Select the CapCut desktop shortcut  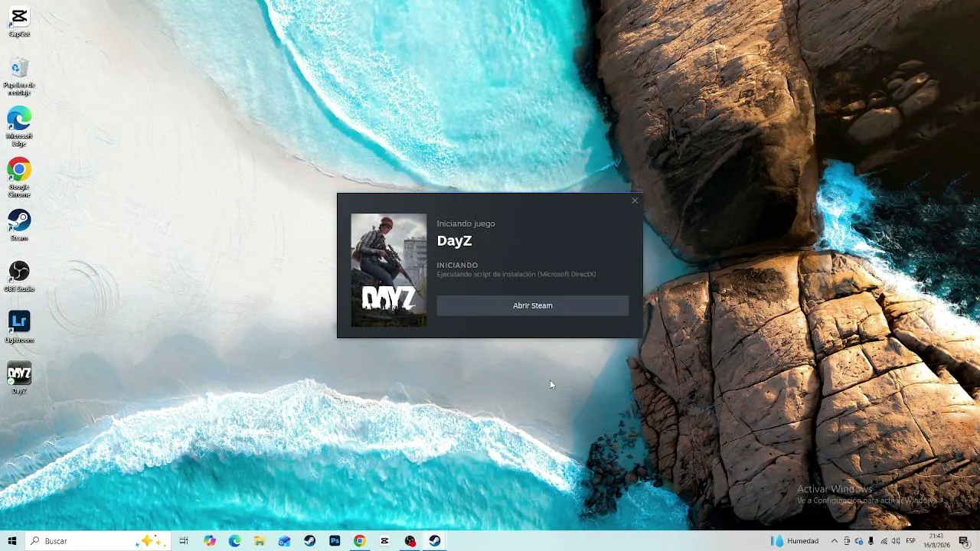click(19, 22)
